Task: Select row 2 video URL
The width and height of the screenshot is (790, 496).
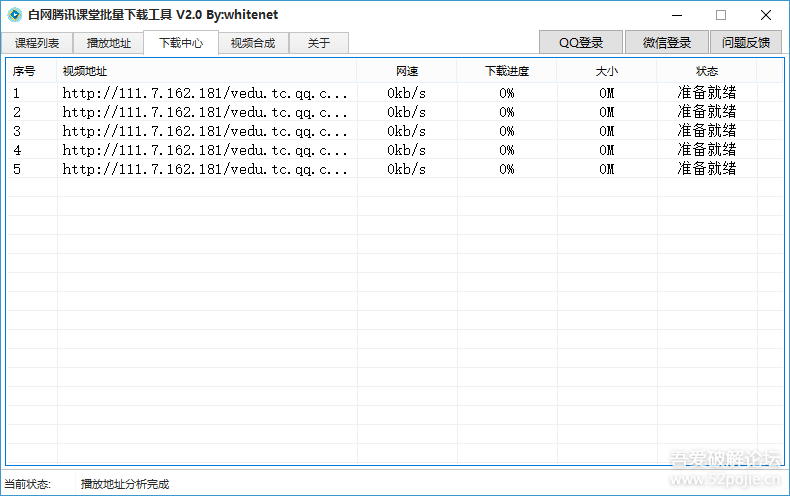Action: 205,112
